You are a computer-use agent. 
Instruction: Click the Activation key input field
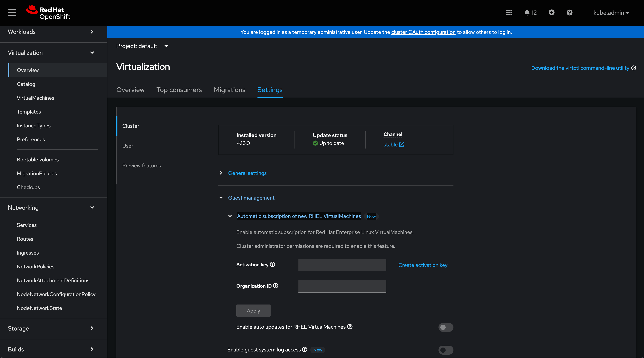[342, 265]
